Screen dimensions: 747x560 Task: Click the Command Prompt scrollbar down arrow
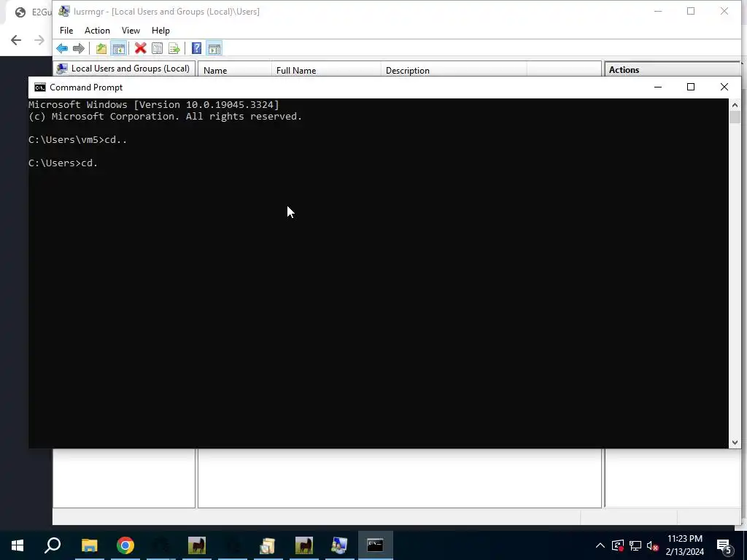[x=735, y=443]
